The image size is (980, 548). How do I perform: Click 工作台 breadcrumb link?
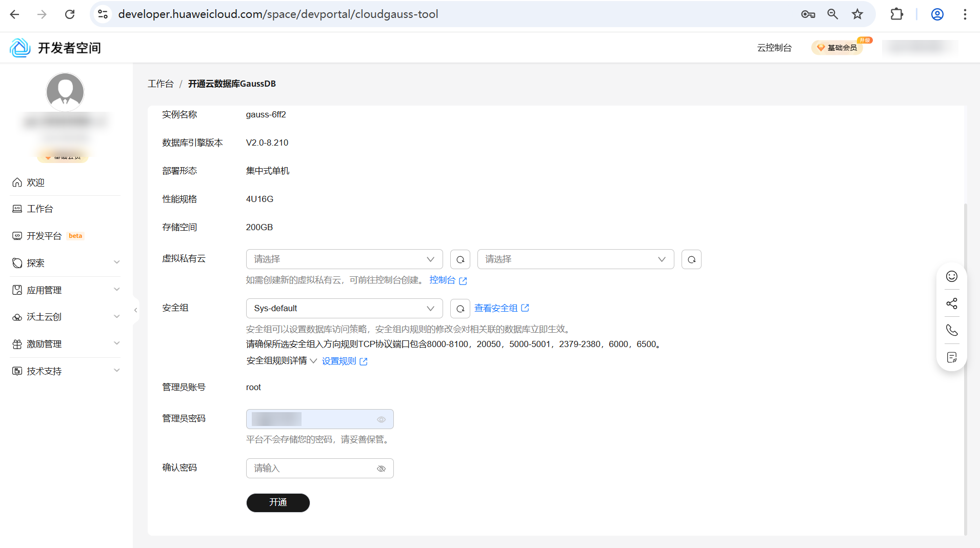pos(161,84)
